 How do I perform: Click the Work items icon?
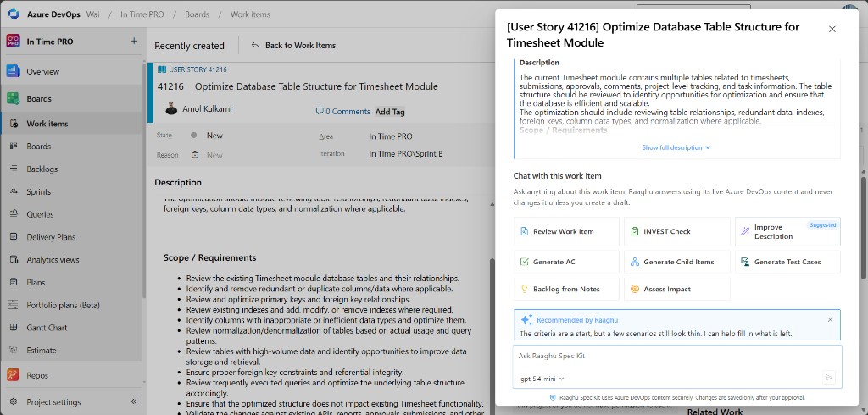(x=14, y=124)
